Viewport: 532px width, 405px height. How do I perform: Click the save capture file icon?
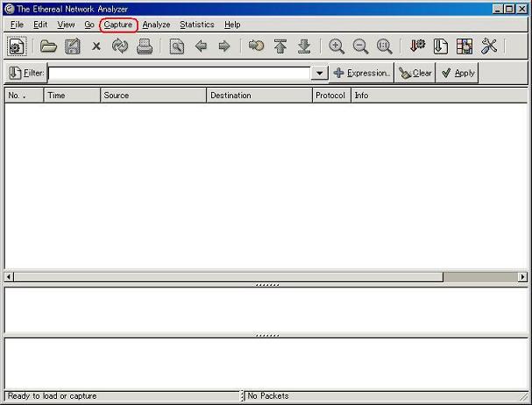click(72, 46)
